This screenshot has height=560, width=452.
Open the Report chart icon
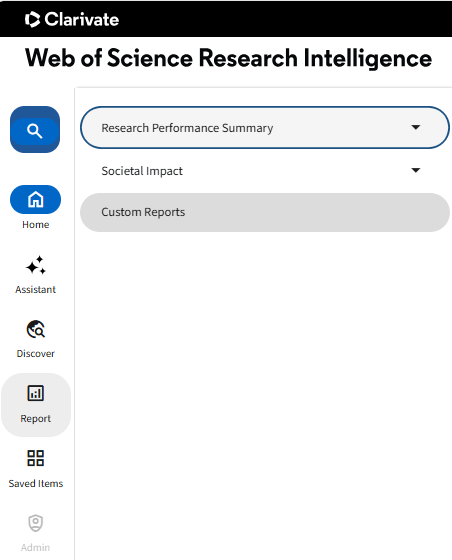36,393
